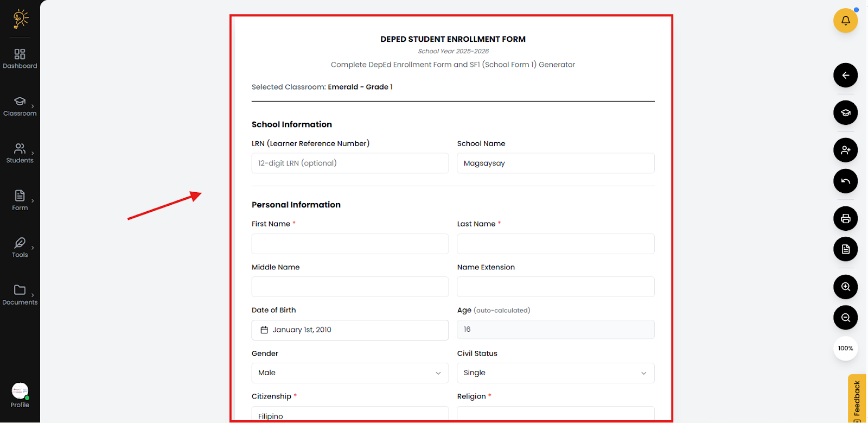The image size is (868, 423).
Task: Click the First Name input field
Action: coord(350,244)
